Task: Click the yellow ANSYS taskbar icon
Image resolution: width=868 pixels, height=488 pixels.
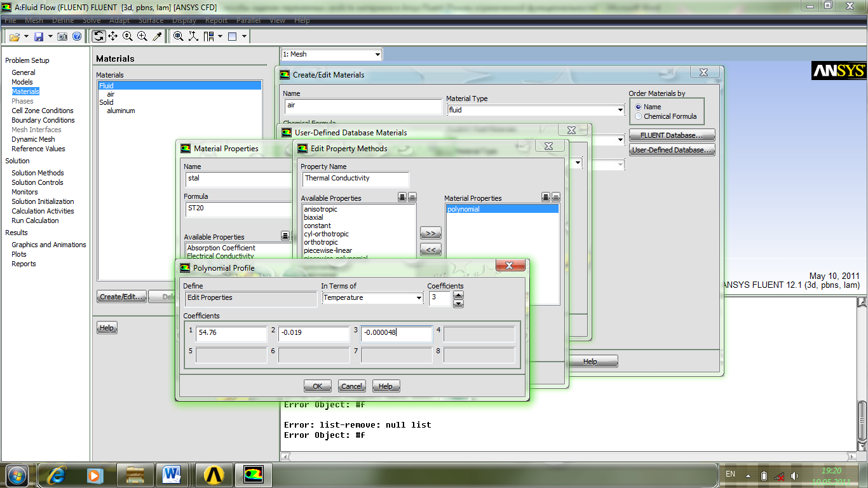Action: point(214,474)
